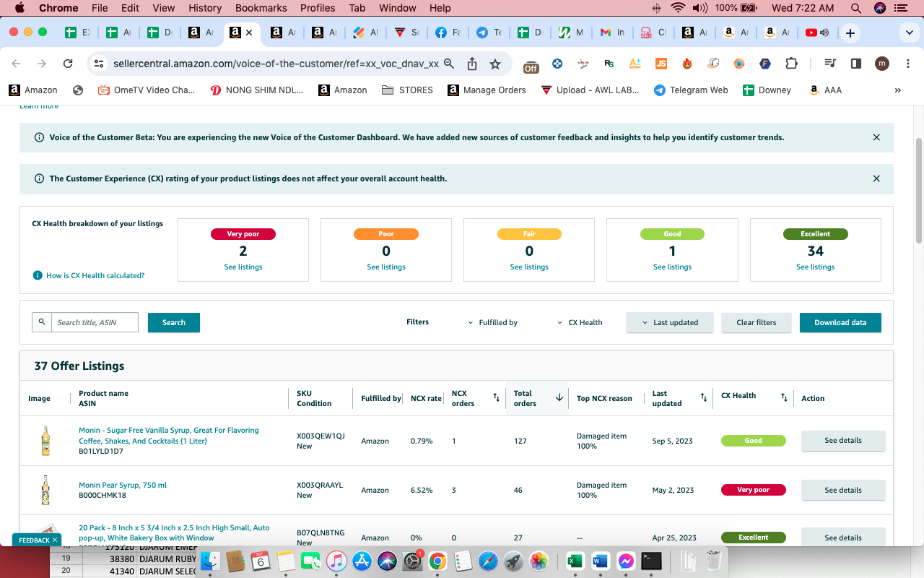Image resolution: width=924 pixels, height=578 pixels.
Task: Open the A+ Scout extension icon
Action: 635,64
